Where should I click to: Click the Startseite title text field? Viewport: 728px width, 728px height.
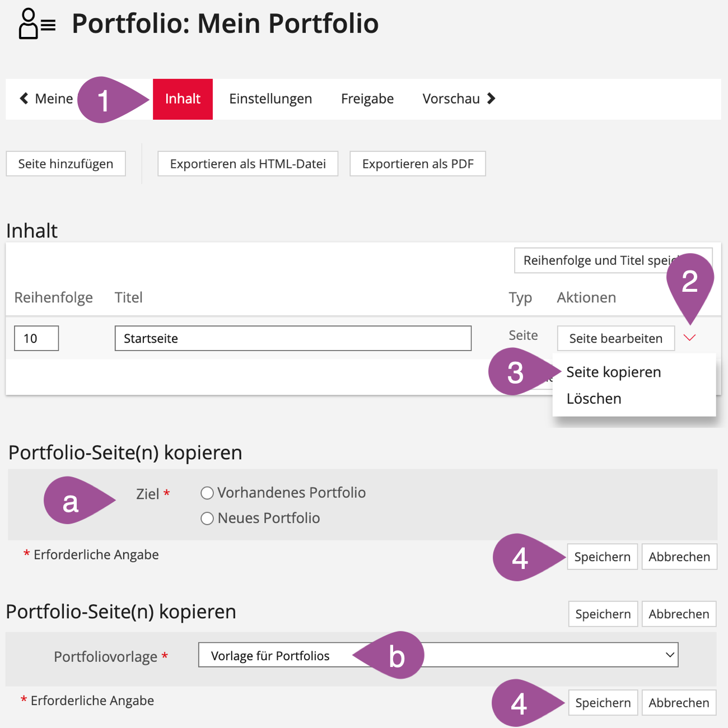point(293,339)
